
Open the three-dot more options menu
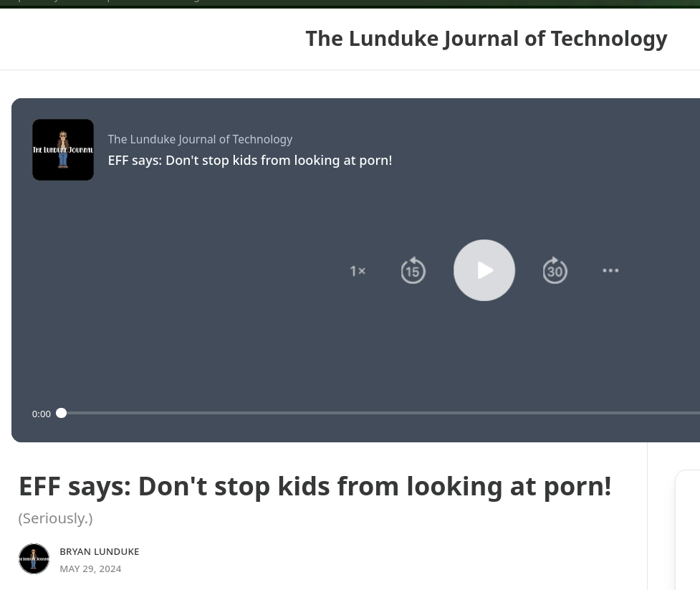coord(610,270)
